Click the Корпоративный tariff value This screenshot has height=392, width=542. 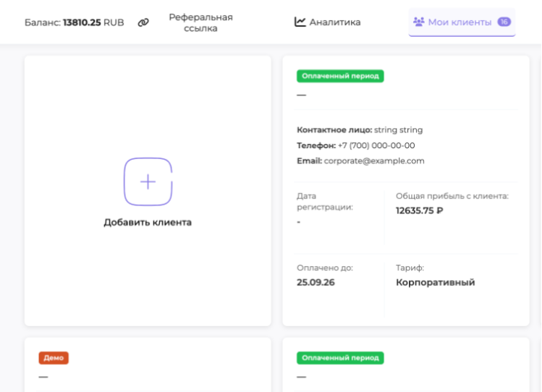[435, 282]
